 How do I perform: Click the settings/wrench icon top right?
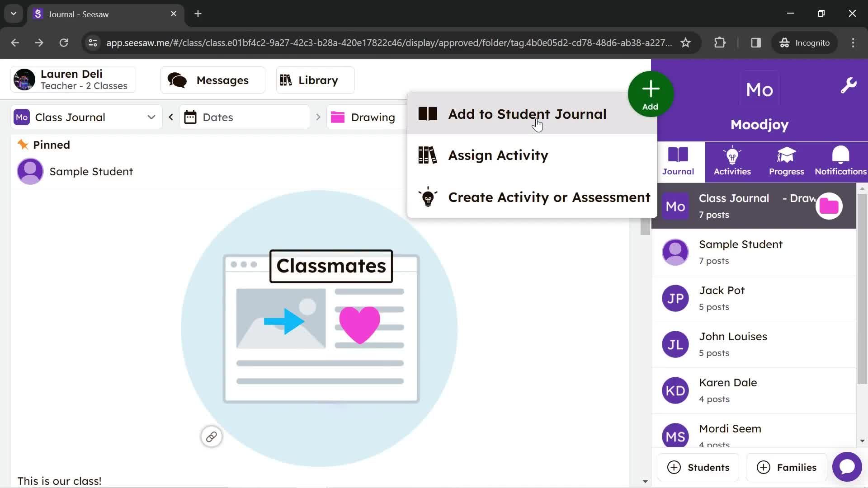click(x=850, y=86)
